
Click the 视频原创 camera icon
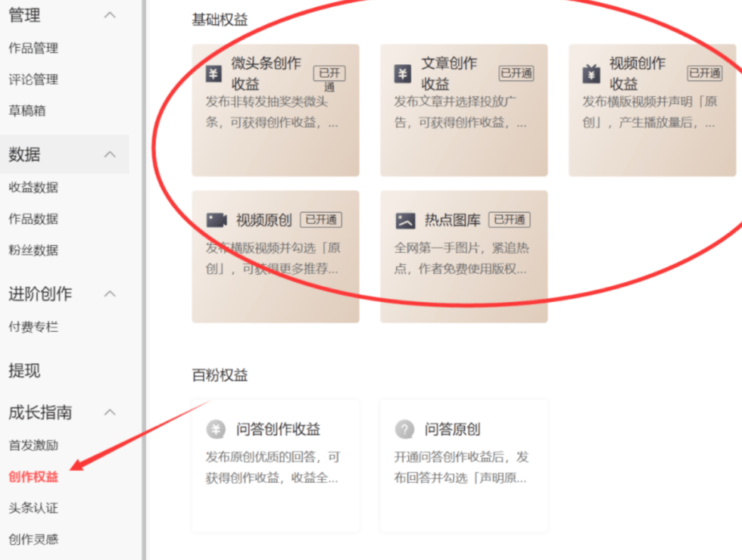tap(217, 220)
